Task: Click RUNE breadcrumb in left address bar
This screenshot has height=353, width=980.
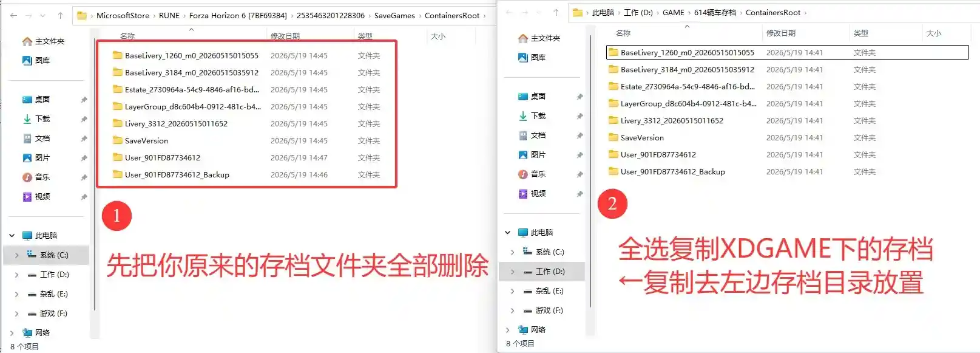Action: point(169,15)
